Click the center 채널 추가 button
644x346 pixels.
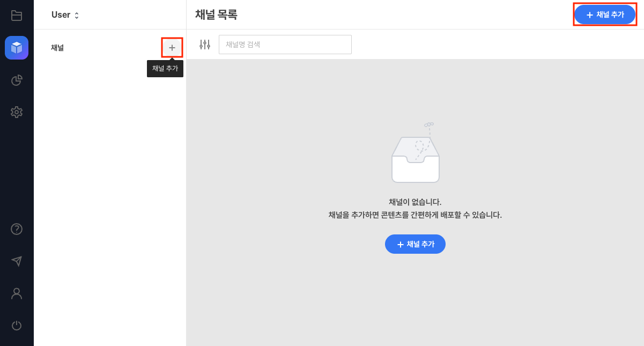415,244
